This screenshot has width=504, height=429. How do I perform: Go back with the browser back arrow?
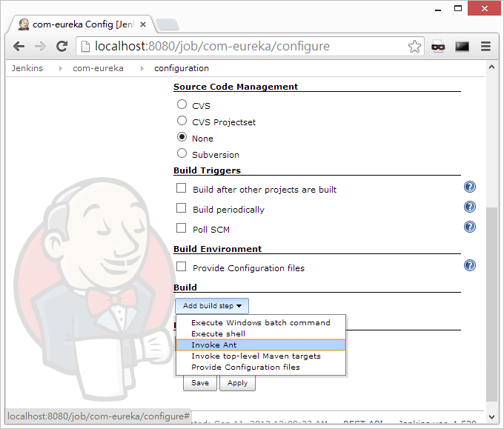(x=19, y=46)
